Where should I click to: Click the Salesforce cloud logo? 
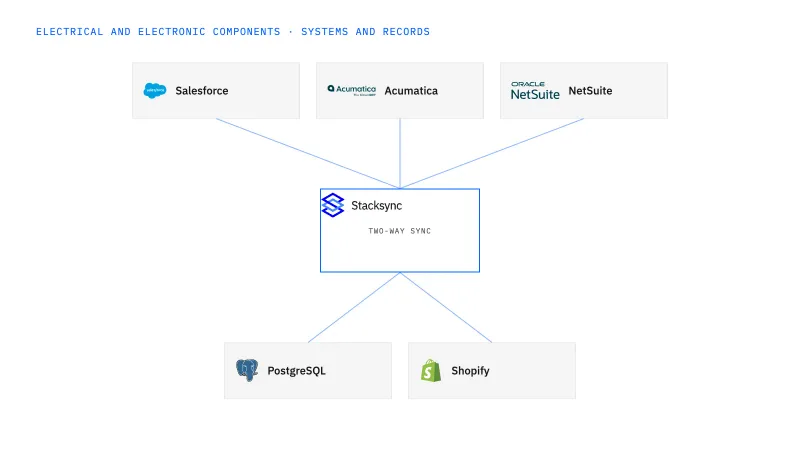pos(155,91)
